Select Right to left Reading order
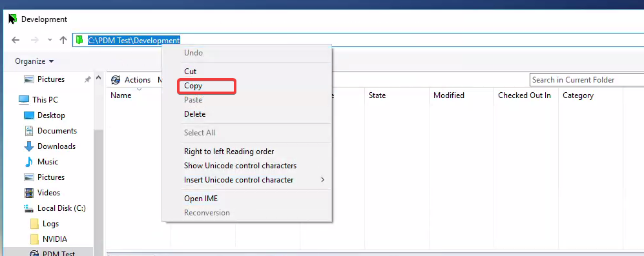Viewport: 644px width, 256px height. [x=229, y=152]
